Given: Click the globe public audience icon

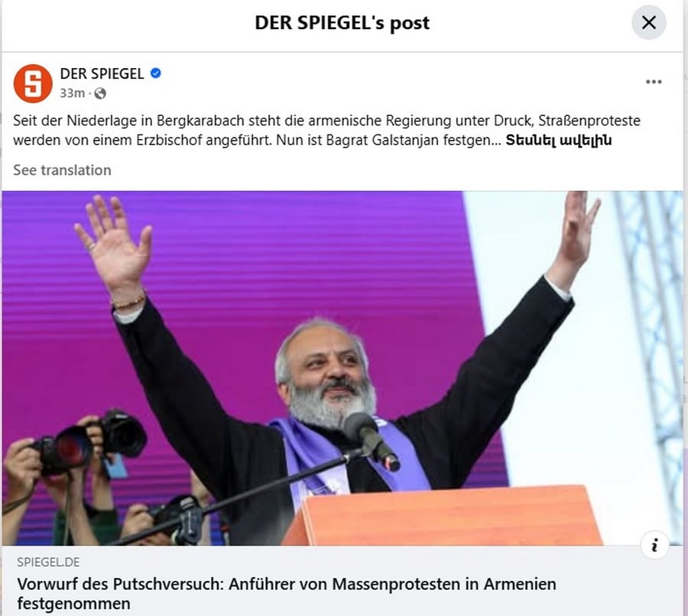Looking at the screenshot, I should coord(100,93).
